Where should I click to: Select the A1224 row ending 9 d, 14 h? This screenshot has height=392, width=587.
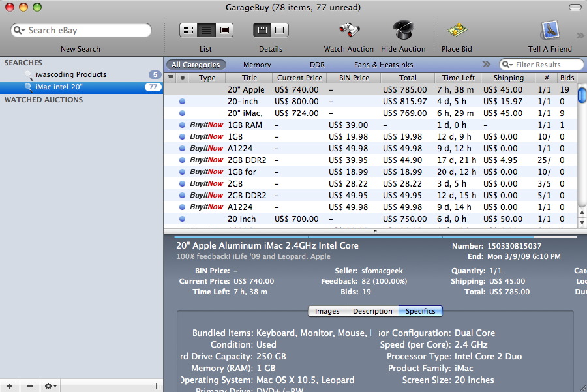(370, 207)
